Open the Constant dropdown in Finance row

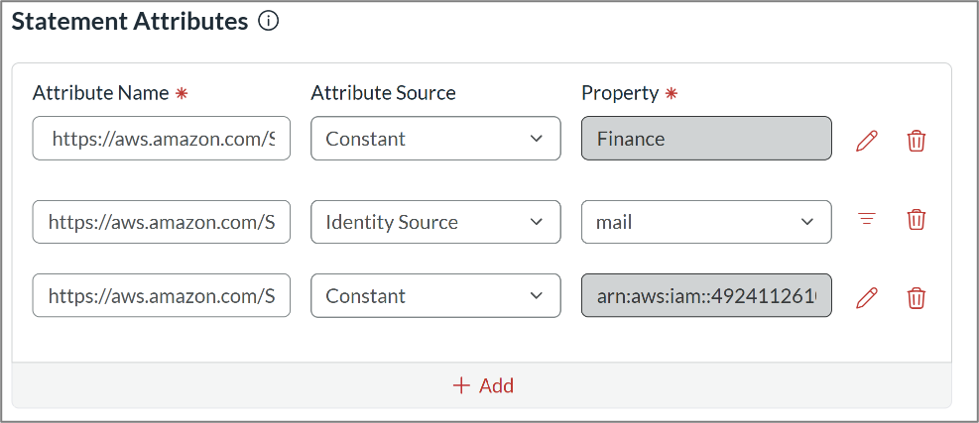click(x=436, y=138)
